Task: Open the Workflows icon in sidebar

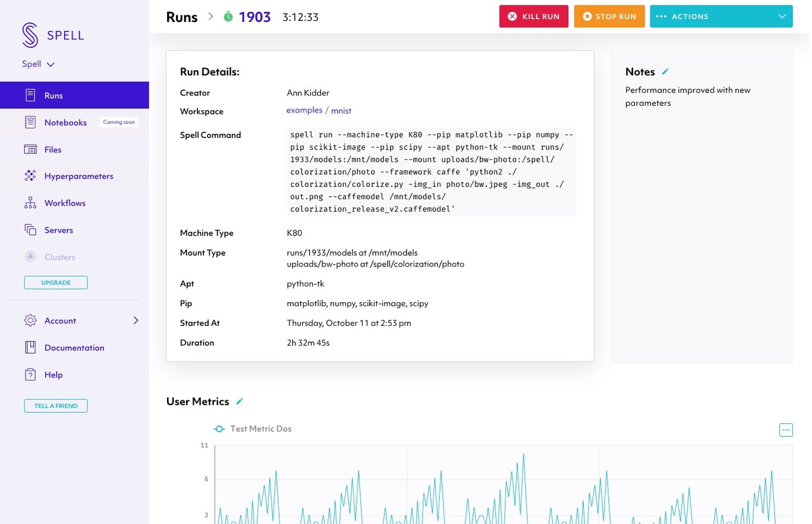Action: click(x=30, y=203)
